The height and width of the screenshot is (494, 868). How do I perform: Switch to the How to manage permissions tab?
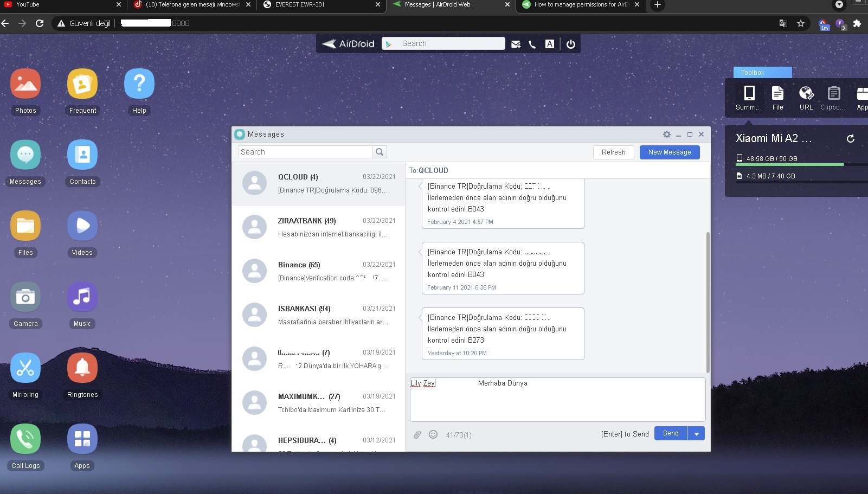(x=580, y=5)
